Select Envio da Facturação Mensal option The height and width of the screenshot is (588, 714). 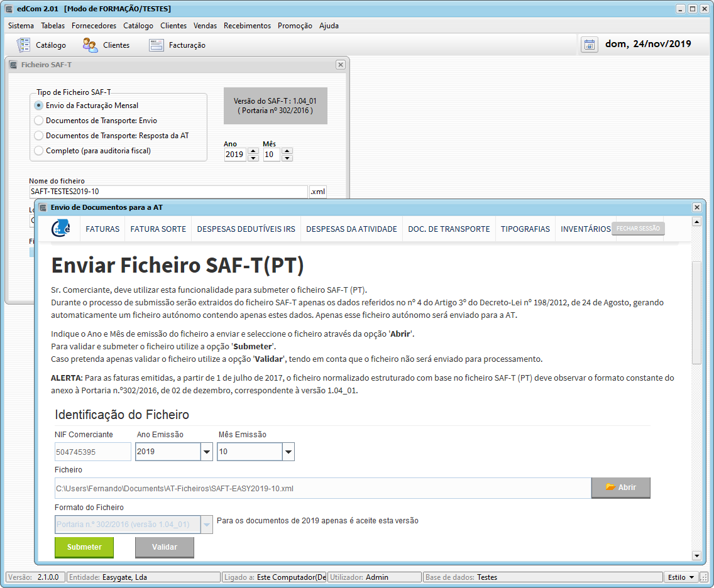(39, 106)
